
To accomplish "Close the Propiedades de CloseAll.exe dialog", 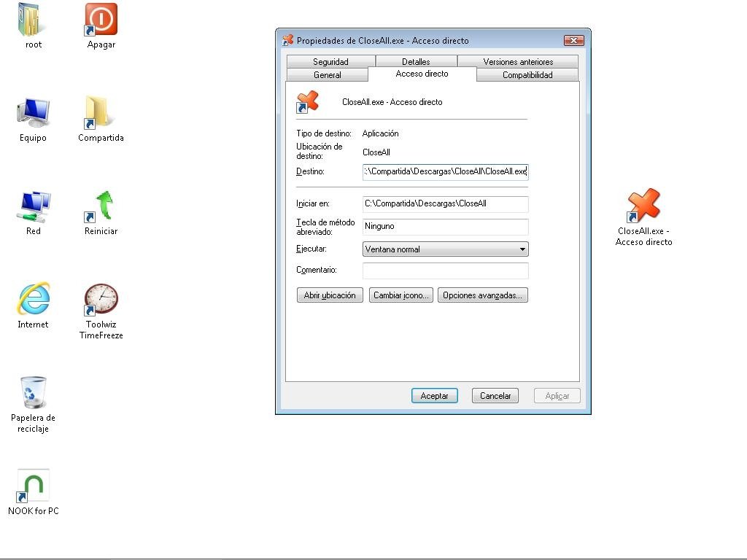I will click(x=574, y=41).
